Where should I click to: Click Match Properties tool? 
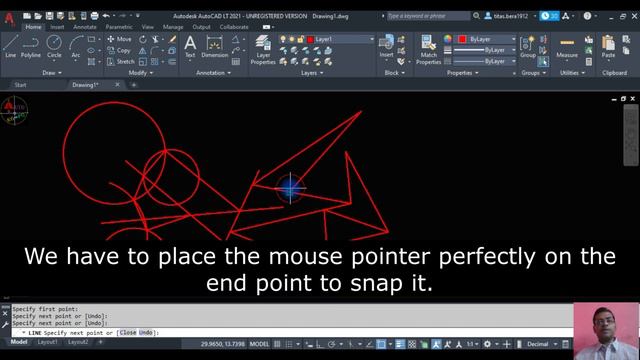[x=429, y=50]
